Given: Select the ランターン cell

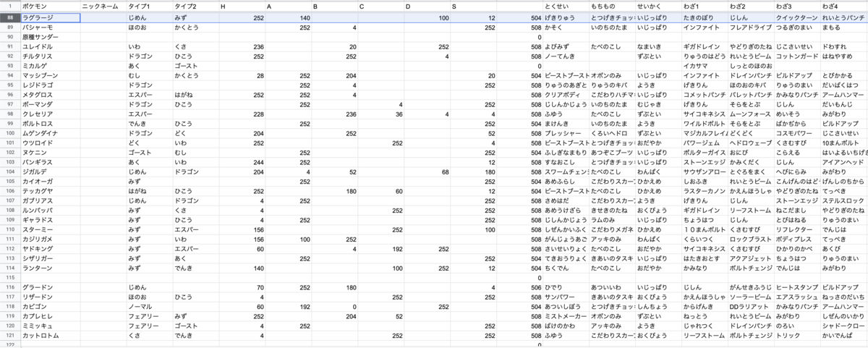Looking at the screenshot, I should pos(50,268).
